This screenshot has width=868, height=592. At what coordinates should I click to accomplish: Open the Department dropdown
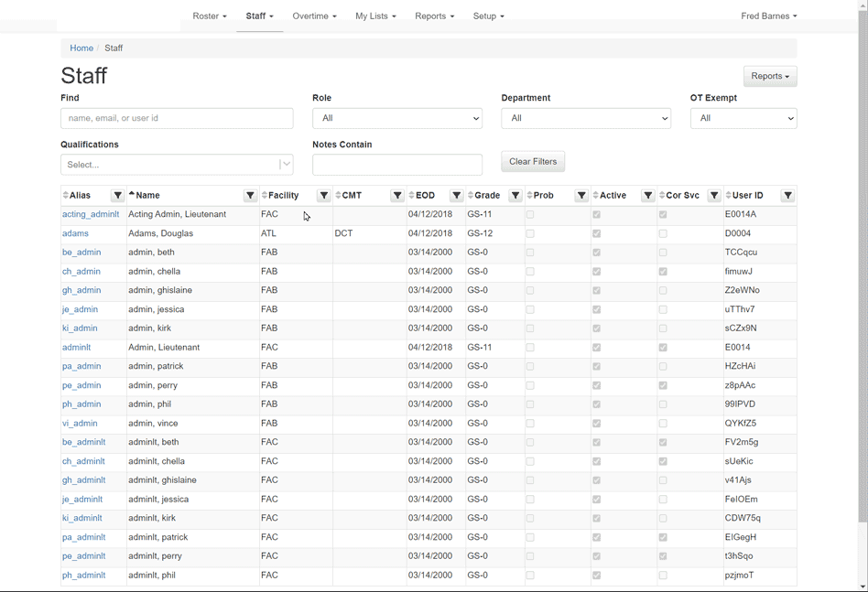pyautogui.click(x=586, y=118)
